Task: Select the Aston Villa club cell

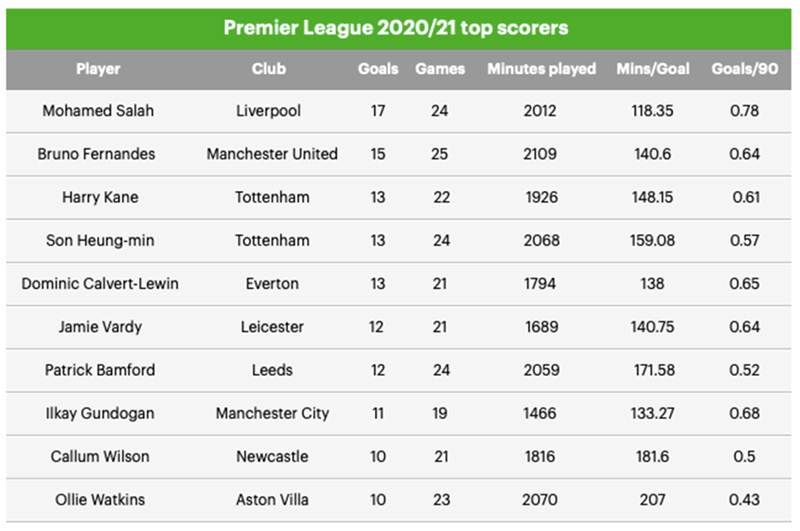Action: (272, 499)
